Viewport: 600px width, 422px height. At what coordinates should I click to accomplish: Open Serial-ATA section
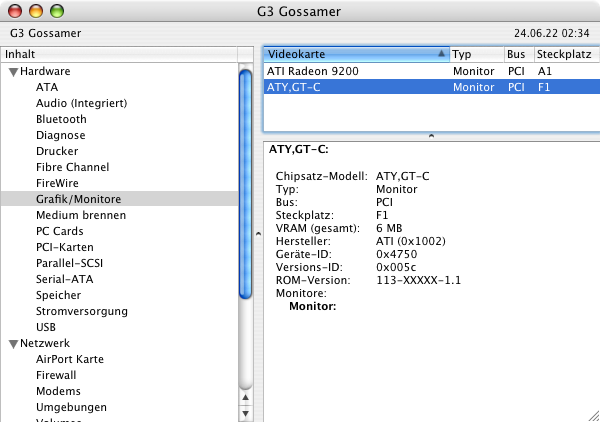point(64,279)
